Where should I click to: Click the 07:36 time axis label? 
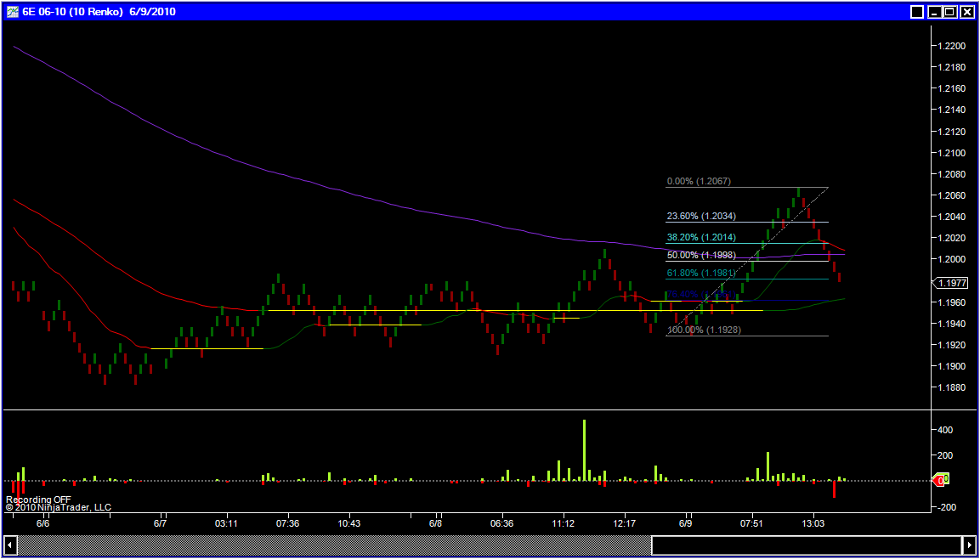tap(287, 523)
